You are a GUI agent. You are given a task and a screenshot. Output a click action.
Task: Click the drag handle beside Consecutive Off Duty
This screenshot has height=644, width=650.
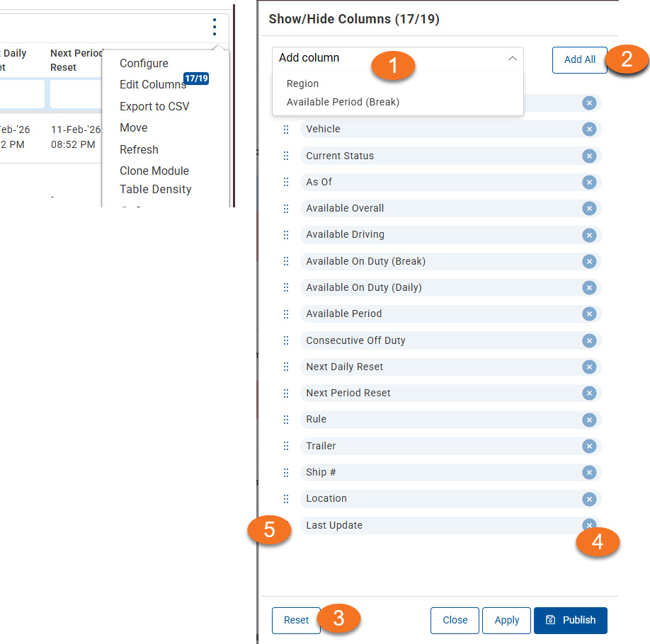pos(286,340)
